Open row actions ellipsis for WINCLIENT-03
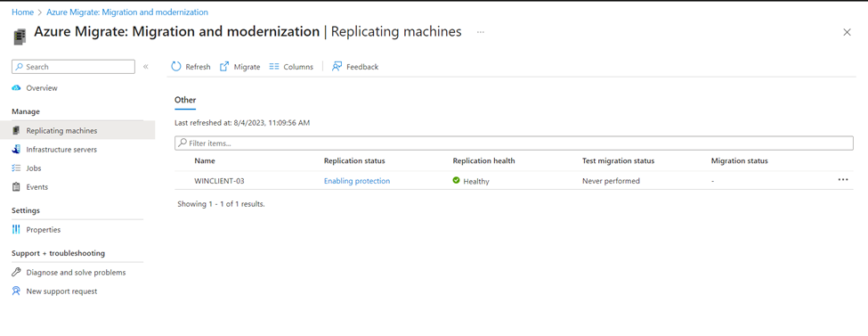The image size is (868, 336). coord(843,180)
